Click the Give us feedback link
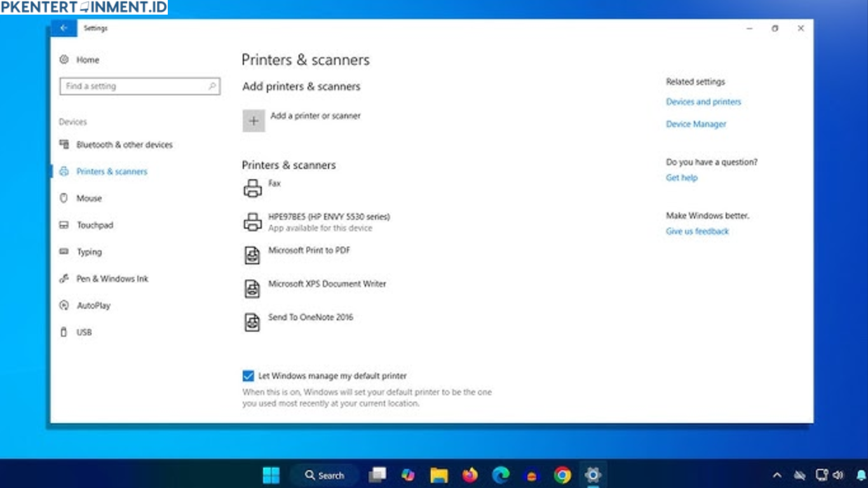Screen dimensions: 868x488 [697, 231]
